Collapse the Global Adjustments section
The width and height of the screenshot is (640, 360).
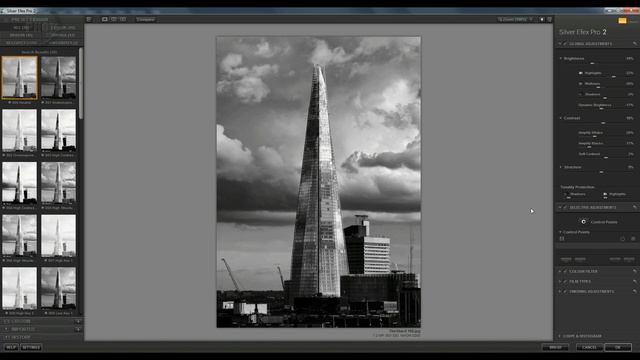click(560, 44)
